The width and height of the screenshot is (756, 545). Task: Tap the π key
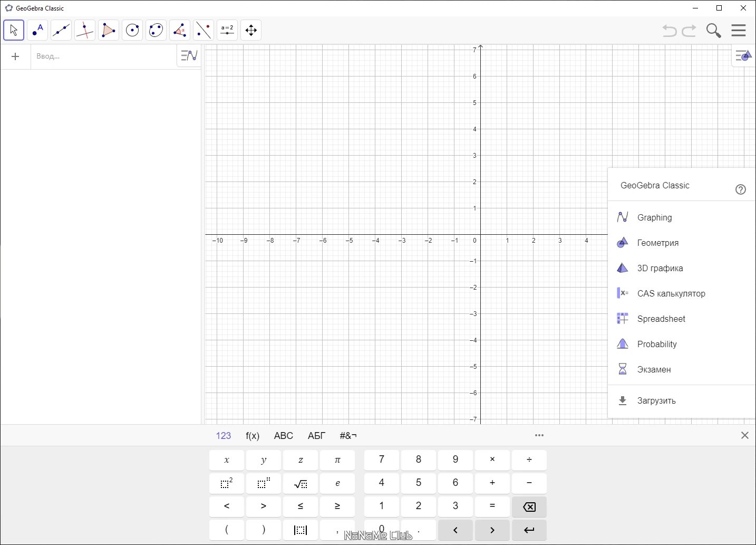337,460
